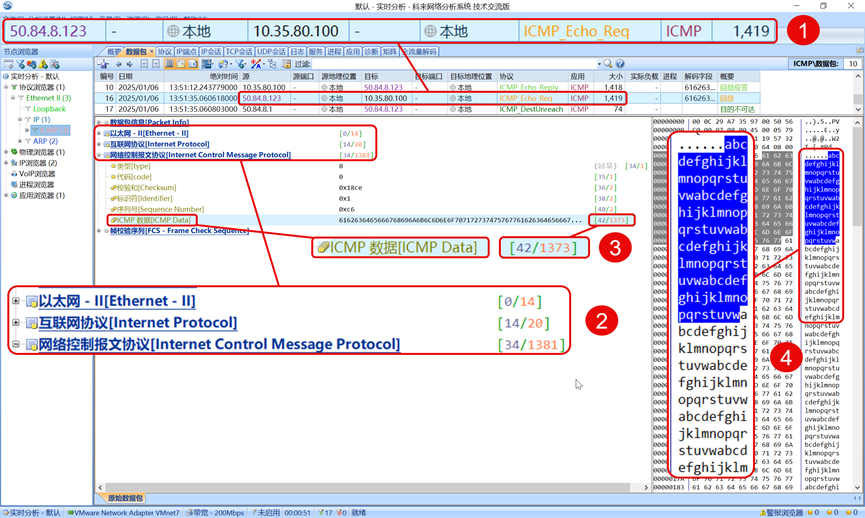Viewport: 865px width, 518px height.
Task: Click the first icon in packet list toolbar
Action: pos(104,64)
